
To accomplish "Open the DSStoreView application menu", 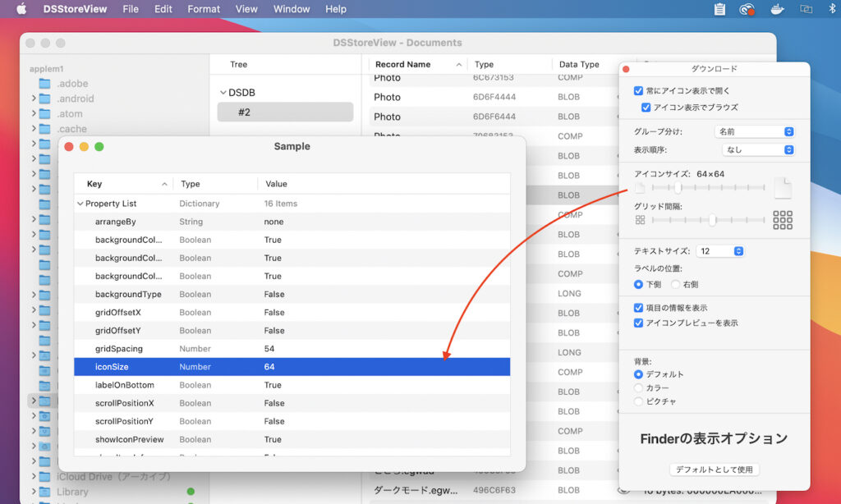I will point(75,9).
